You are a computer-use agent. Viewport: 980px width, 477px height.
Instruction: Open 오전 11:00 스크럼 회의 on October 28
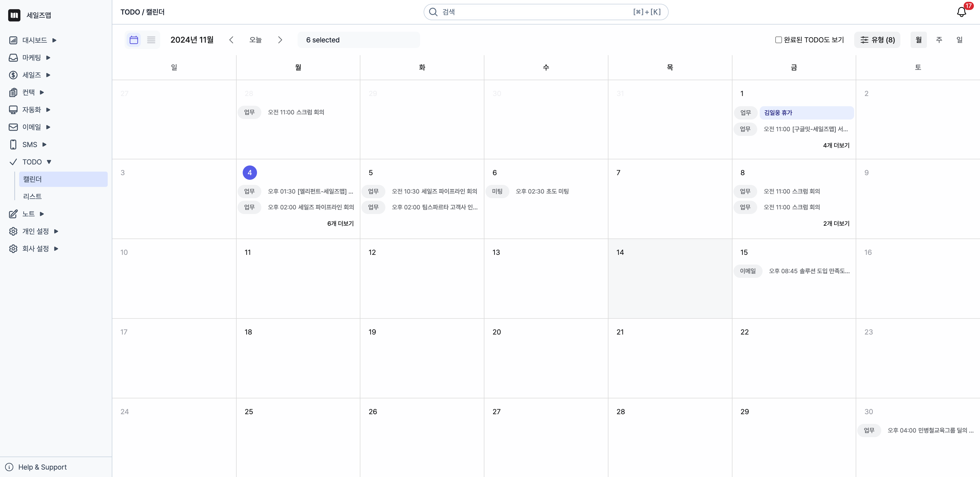tap(296, 112)
